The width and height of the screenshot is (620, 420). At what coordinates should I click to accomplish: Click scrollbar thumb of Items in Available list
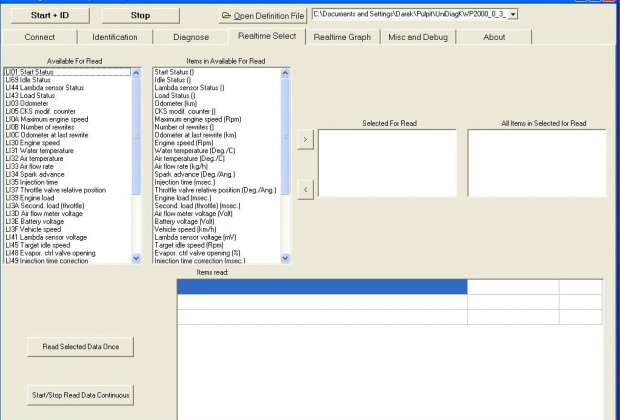click(x=285, y=136)
